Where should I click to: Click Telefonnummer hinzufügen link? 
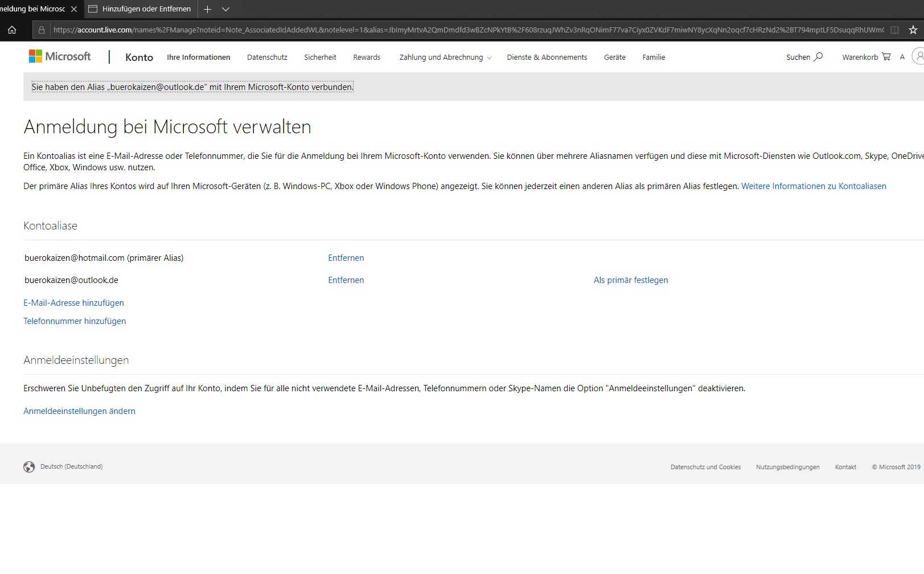(75, 321)
